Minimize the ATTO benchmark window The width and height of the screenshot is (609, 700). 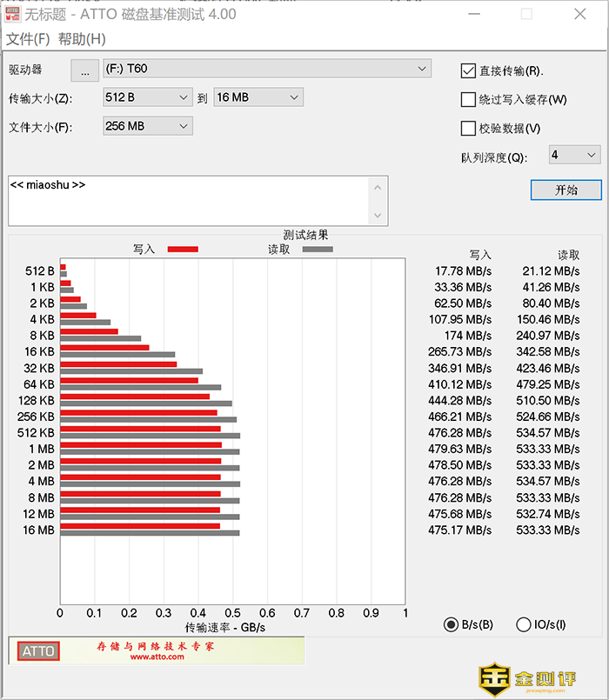(x=474, y=14)
